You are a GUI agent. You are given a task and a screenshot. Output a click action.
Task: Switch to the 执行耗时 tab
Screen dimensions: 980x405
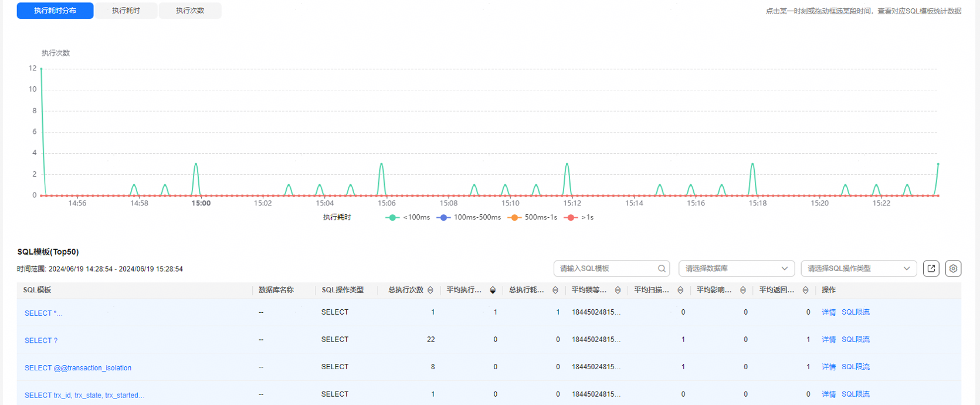[x=126, y=11]
